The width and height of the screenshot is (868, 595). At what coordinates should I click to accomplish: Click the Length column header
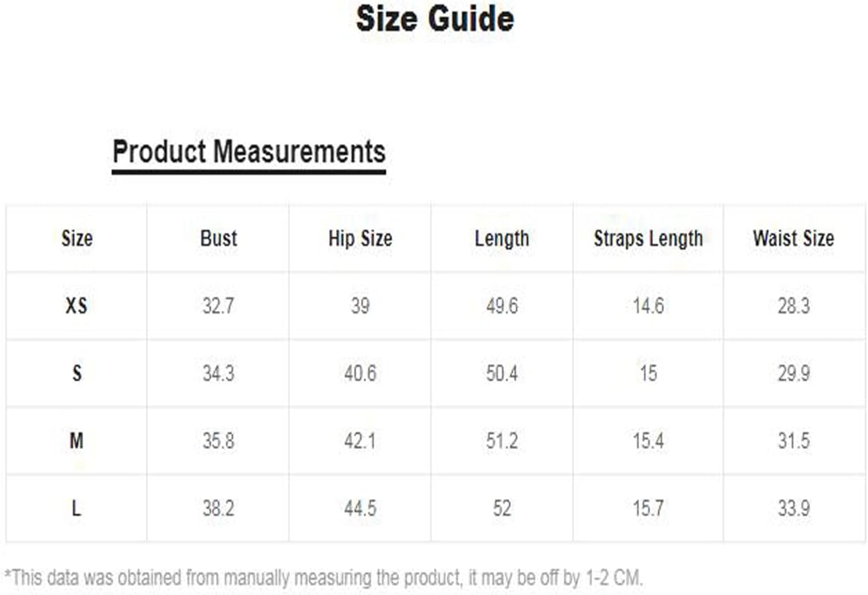[502, 238]
